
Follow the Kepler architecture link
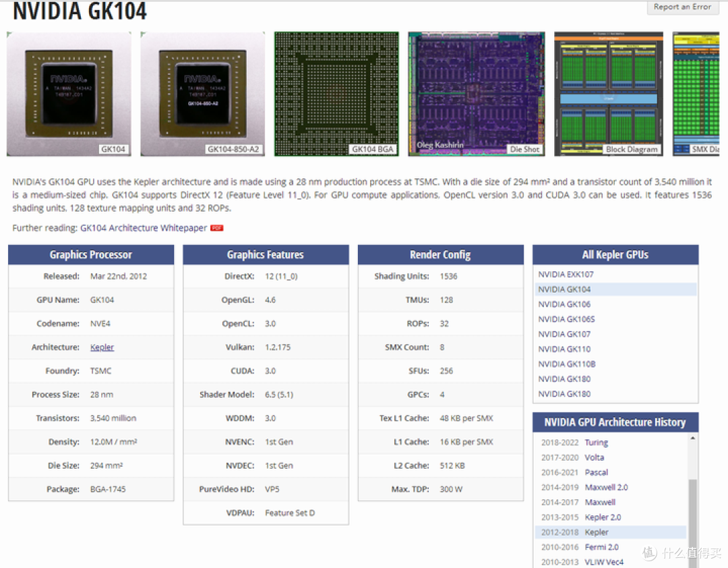(x=102, y=347)
